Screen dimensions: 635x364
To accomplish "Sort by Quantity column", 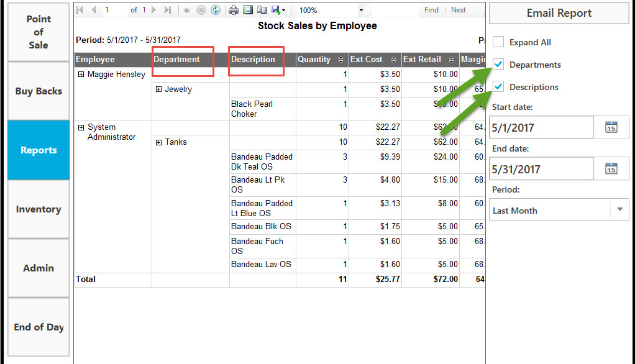I will 340,60.
